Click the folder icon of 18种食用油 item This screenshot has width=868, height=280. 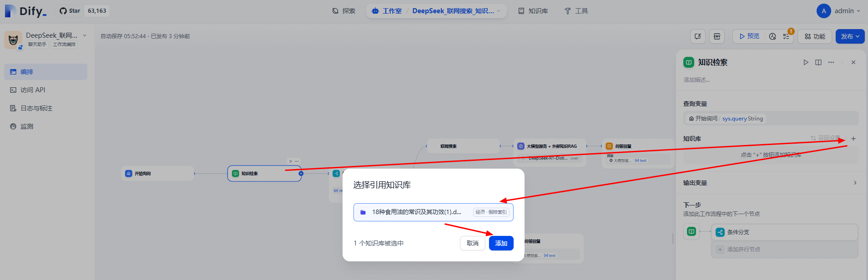pyautogui.click(x=363, y=212)
